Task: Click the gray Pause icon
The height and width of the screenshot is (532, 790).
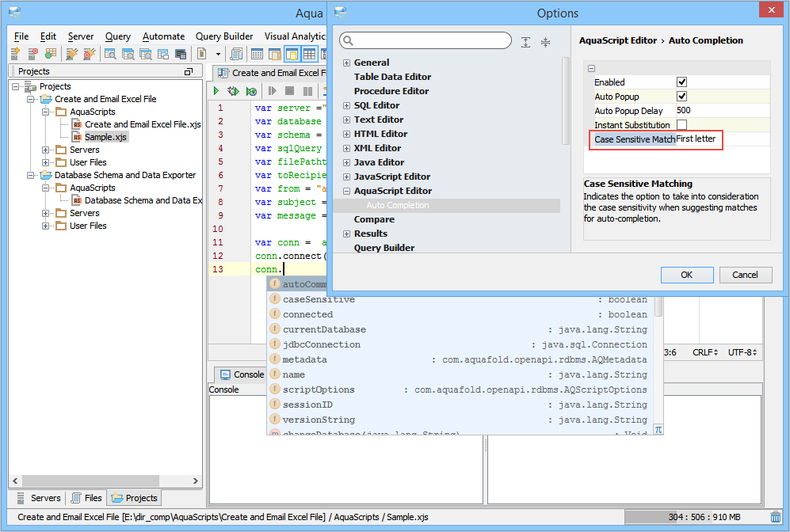Action: 307,91
